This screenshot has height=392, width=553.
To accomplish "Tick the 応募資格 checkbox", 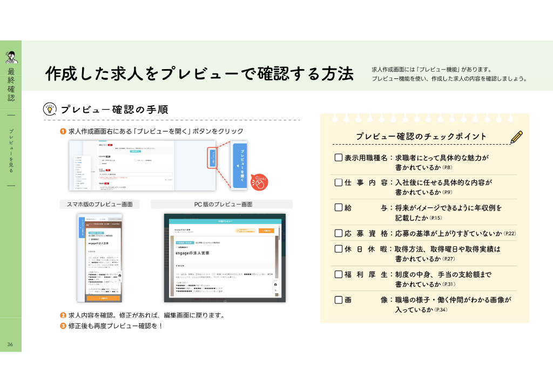I will [339, 233].
